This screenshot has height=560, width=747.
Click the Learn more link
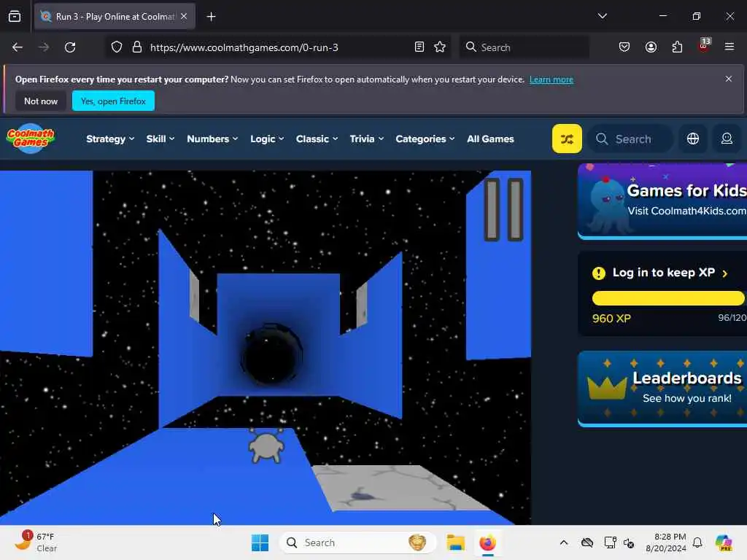pyautogui.click(x=551, y=79)
